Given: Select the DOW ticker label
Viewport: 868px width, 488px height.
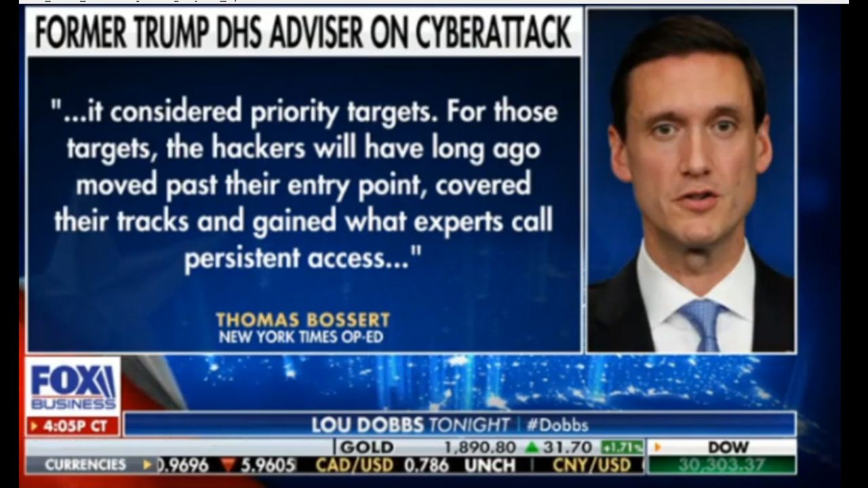Looking at the screenshot, I should [x=728, y=447].
